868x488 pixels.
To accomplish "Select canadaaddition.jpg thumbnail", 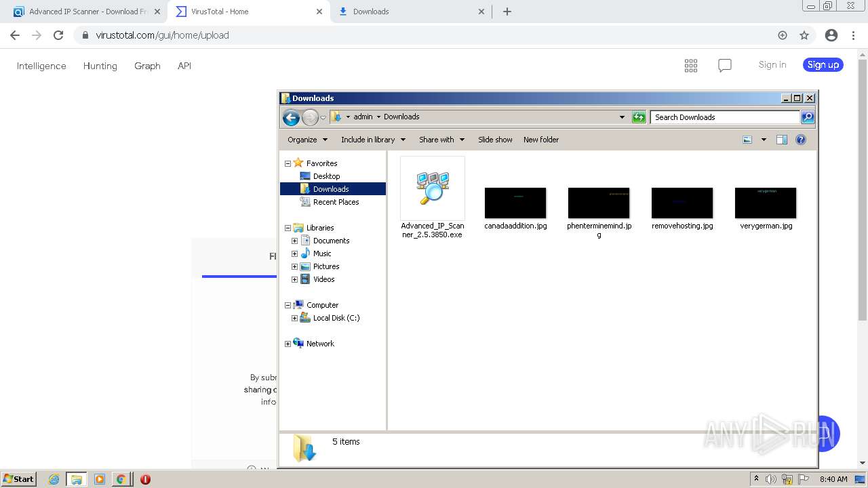I will [515, 203].
